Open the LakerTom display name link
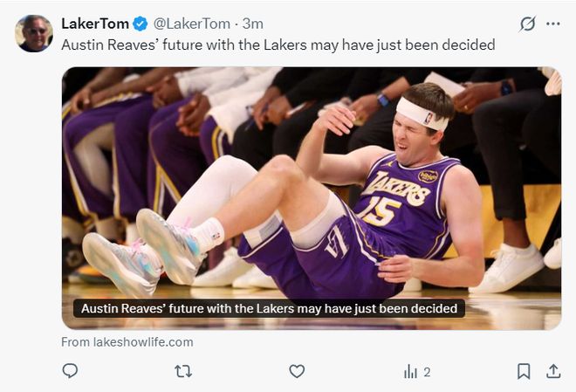This screenshot has height=392, width=576. (x=95, y=24)
